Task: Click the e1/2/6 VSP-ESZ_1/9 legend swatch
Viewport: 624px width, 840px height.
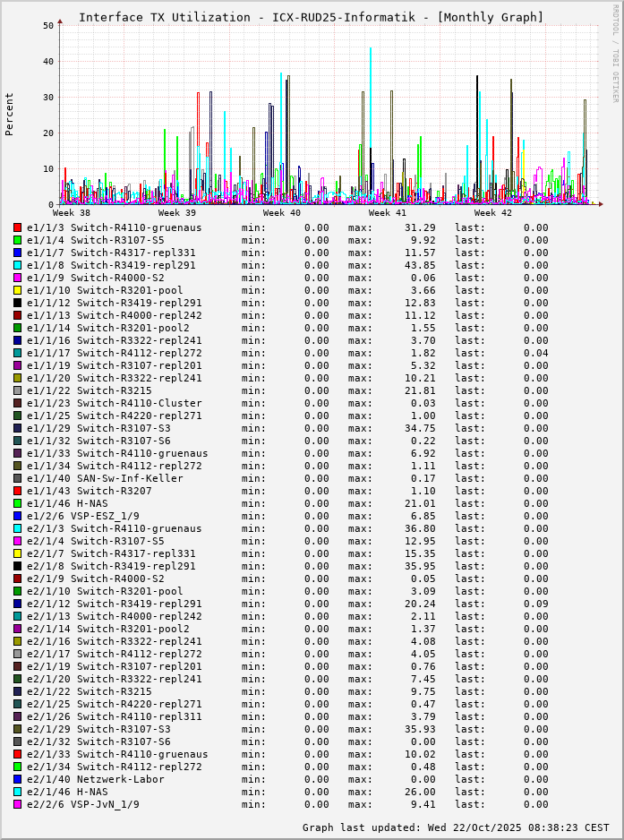Action: pos(17,516)
